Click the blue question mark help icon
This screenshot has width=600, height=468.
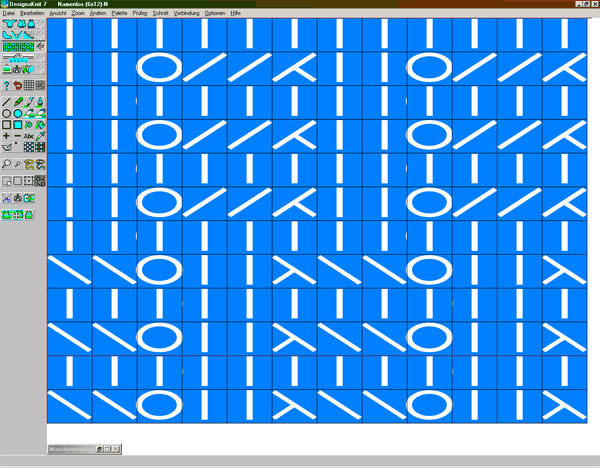6,85
